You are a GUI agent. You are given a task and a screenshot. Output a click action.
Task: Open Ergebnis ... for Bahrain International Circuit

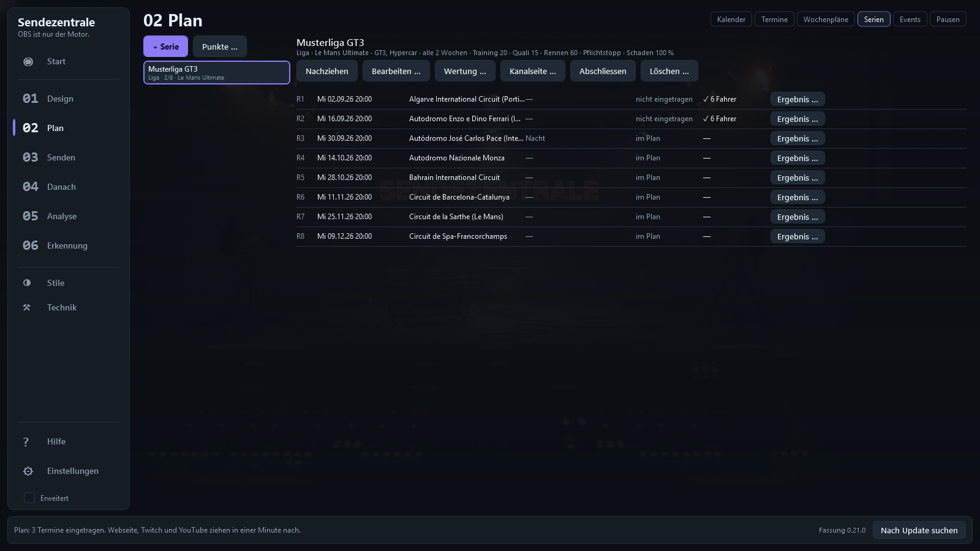pyautogui.click(x=797, y=178)
